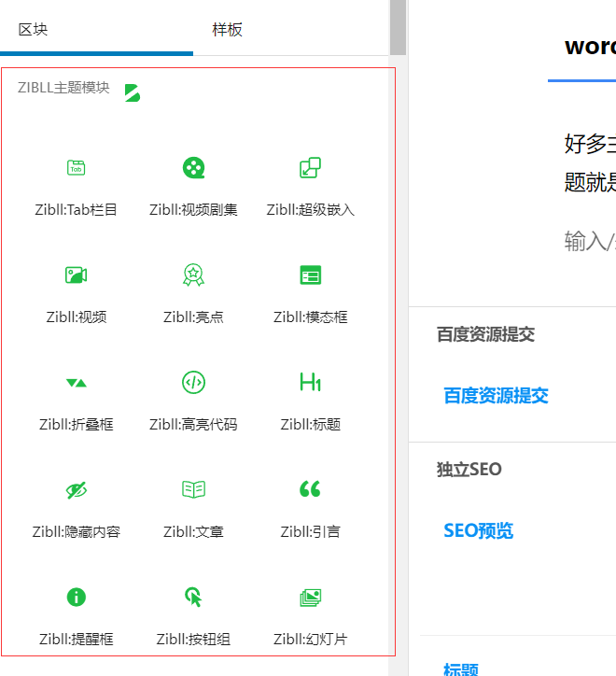The image size is (616, 676).
Task: Insert the Zibll:视频剧集 block
Action: click(193, 185)
